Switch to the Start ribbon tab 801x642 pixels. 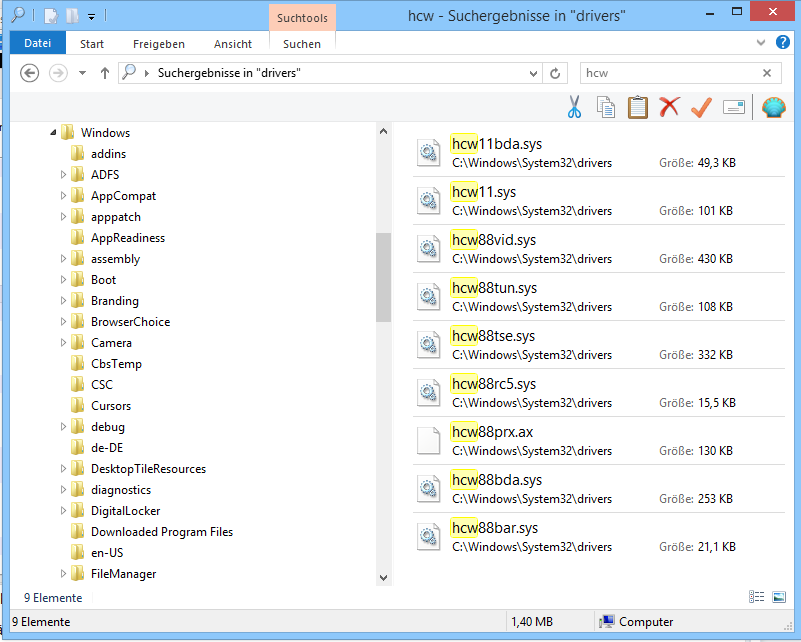pyautogui.click(x=92, y=44)
